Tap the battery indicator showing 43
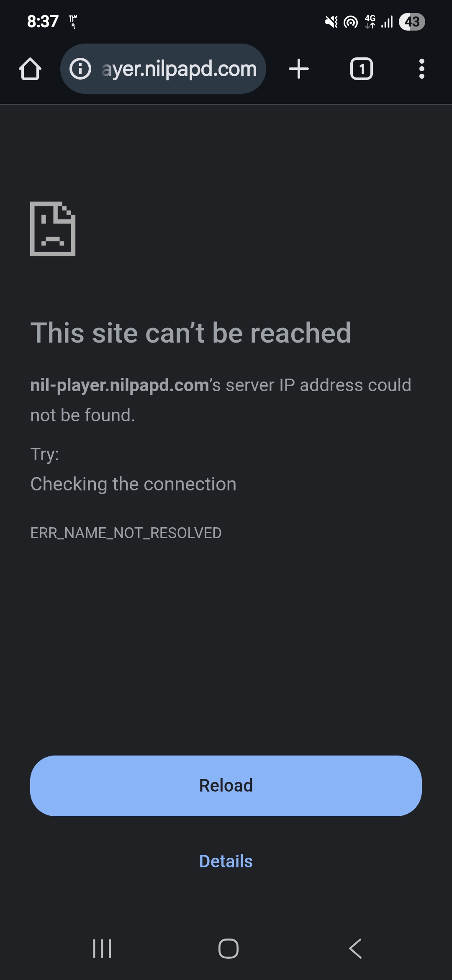452x980 pixels. 412,22
